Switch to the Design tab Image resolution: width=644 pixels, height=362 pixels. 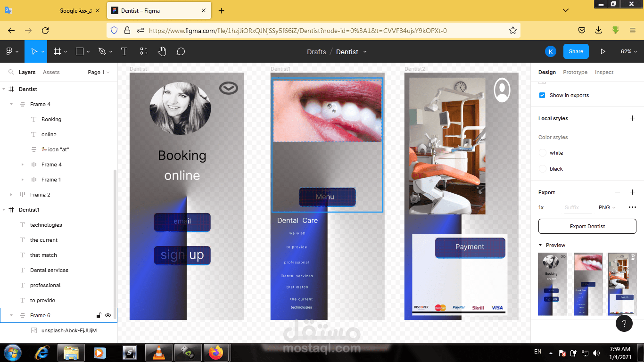pos(547,72)
